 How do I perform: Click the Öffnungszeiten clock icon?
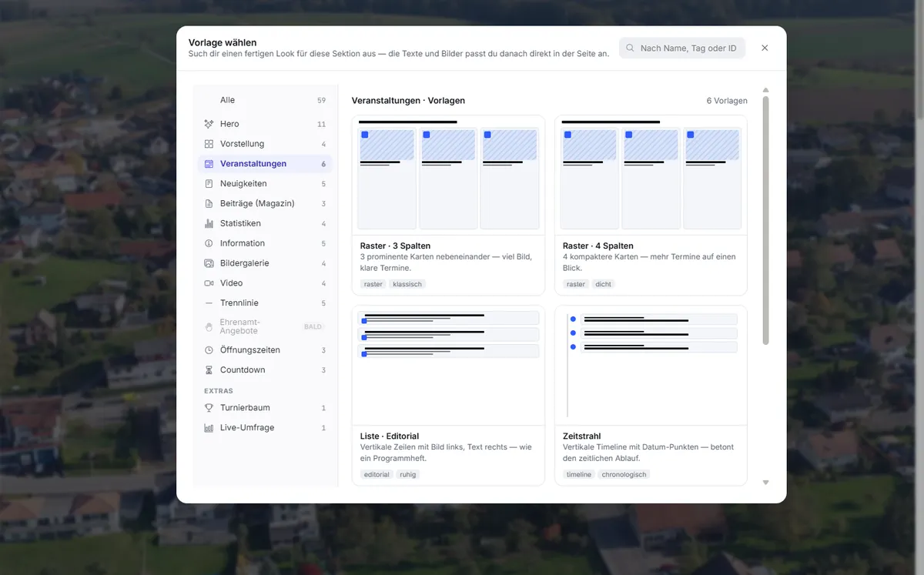click(209, 350)
